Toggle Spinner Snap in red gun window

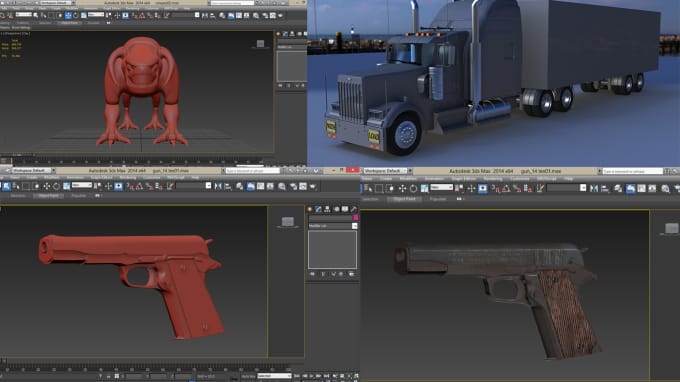coord(159,186)
